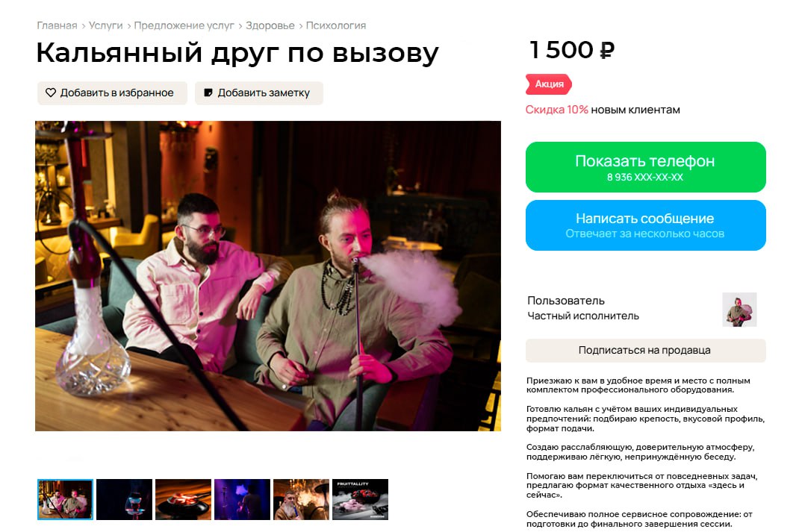Go to Главная breadcrumb
Image resolution: width=799 pixels, height=532 pixels.
coord(57,25)
